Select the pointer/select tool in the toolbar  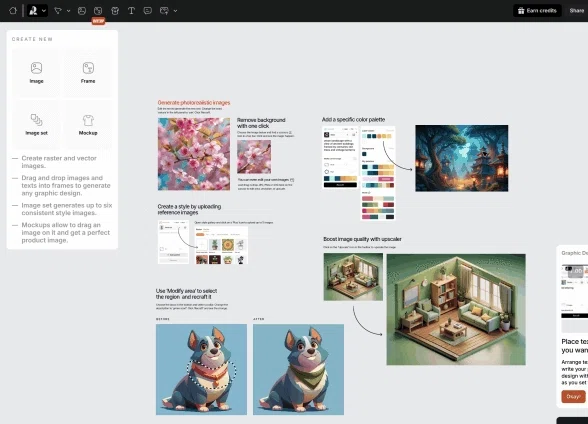(58, 11)
